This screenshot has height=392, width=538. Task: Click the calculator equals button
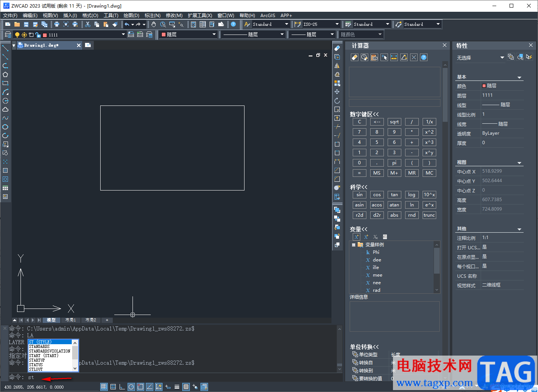coord(360,173)
